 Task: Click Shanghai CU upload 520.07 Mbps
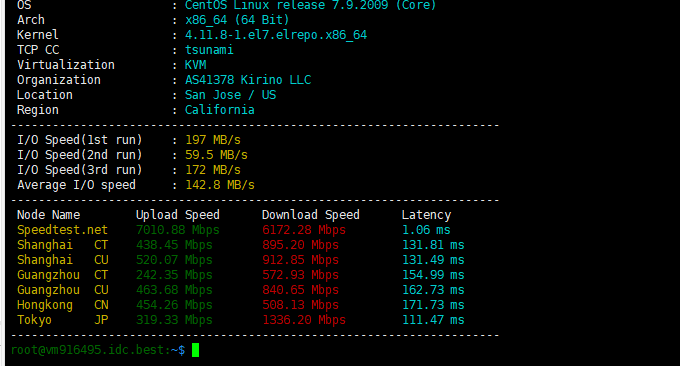(x=174, y=260)
